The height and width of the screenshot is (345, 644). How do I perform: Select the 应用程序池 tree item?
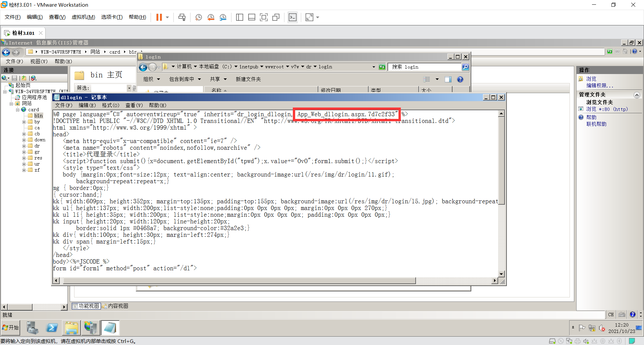[x=34, y=97]
